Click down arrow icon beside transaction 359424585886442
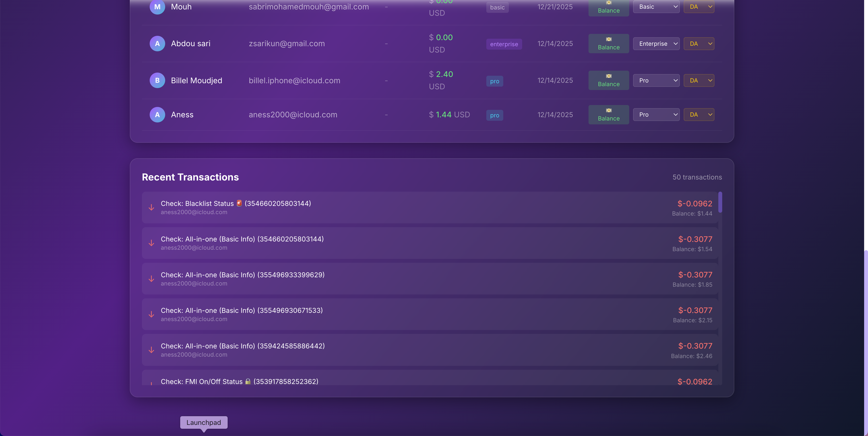The image size is (868, 436). tap(151, 350)
